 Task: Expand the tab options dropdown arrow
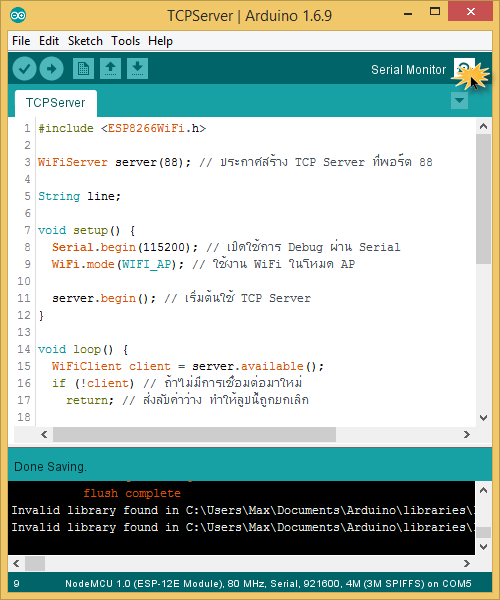click(x=459, y=101)
